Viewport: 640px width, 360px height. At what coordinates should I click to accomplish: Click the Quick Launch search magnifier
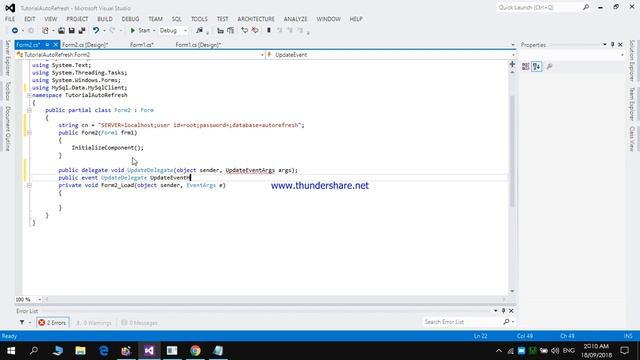click(x=586, y=7)
